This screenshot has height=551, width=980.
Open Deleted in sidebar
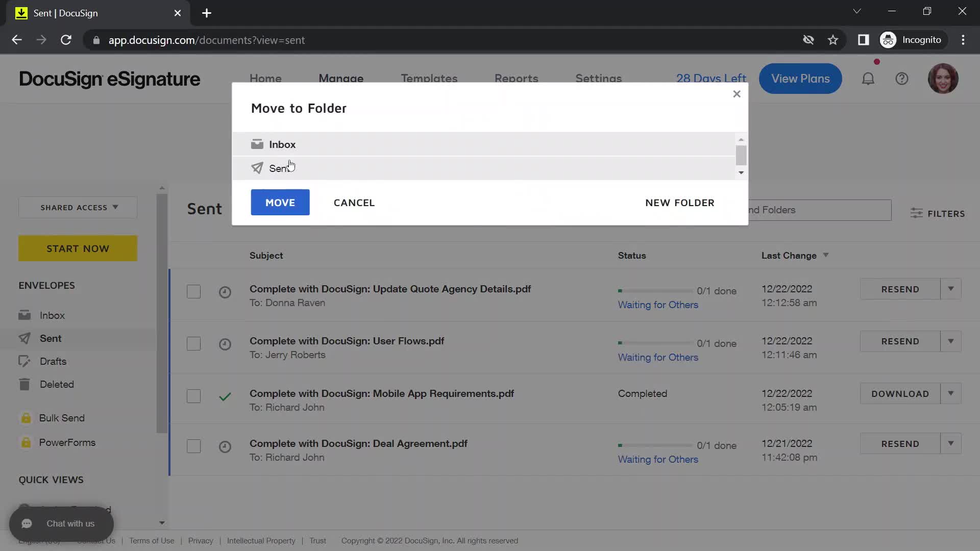[57, 384]
